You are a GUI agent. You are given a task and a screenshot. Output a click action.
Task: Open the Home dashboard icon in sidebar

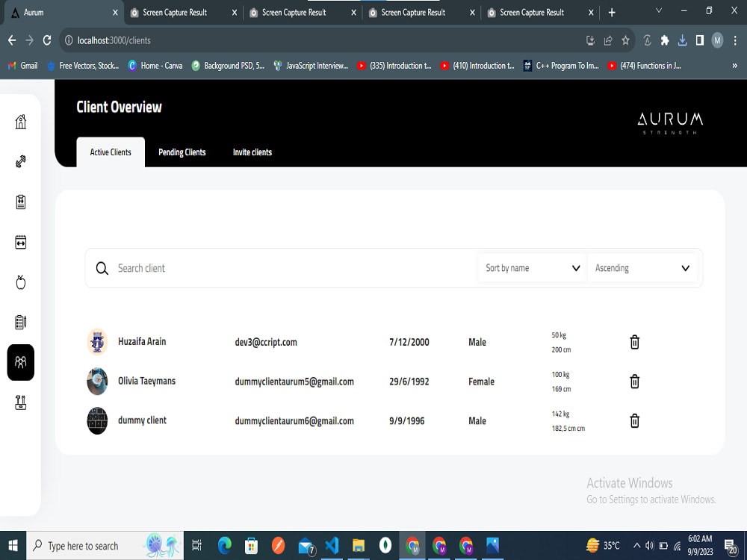tap(21, 121)
